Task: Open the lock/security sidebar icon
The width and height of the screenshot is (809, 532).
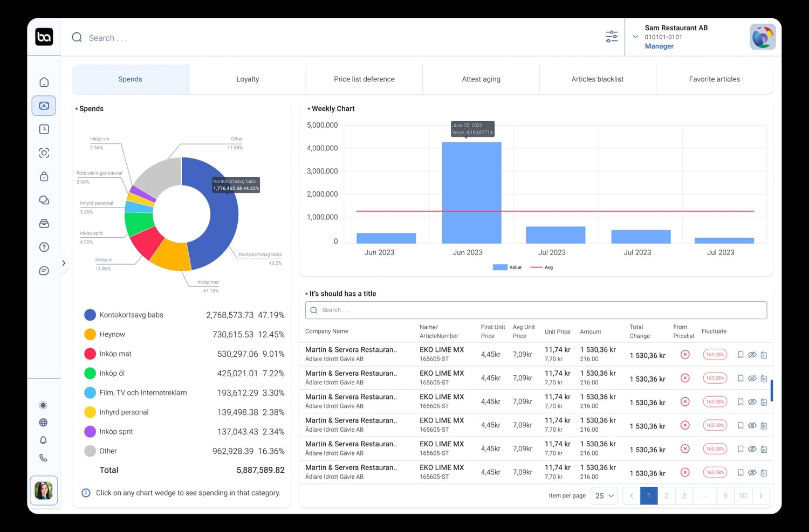Action: pyautogui.click(x=44, y=176)
